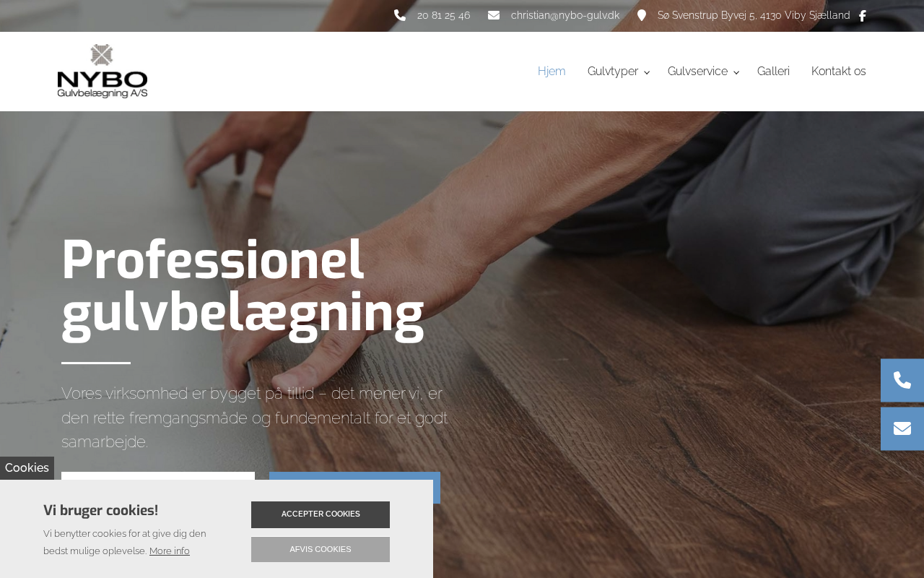Click the floating blue envelope button
The width and height of the screenshot is (924, 578).
902,428
